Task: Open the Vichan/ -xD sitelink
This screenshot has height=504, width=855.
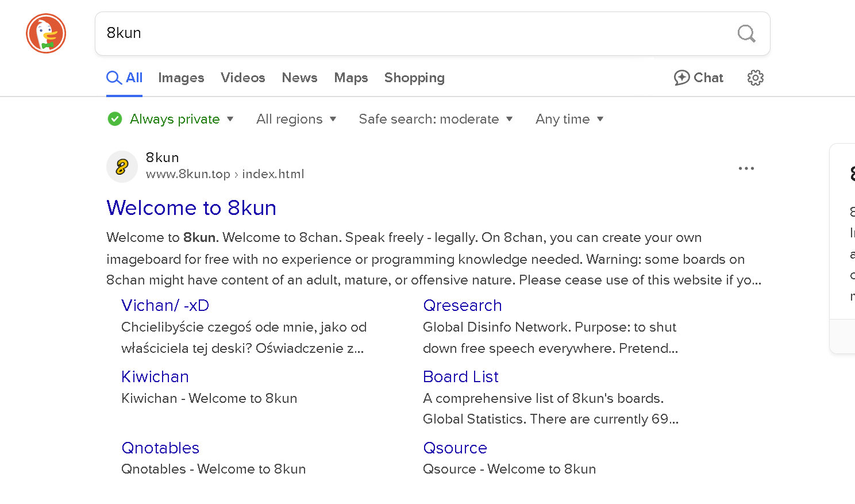Action: click(165, 306)
